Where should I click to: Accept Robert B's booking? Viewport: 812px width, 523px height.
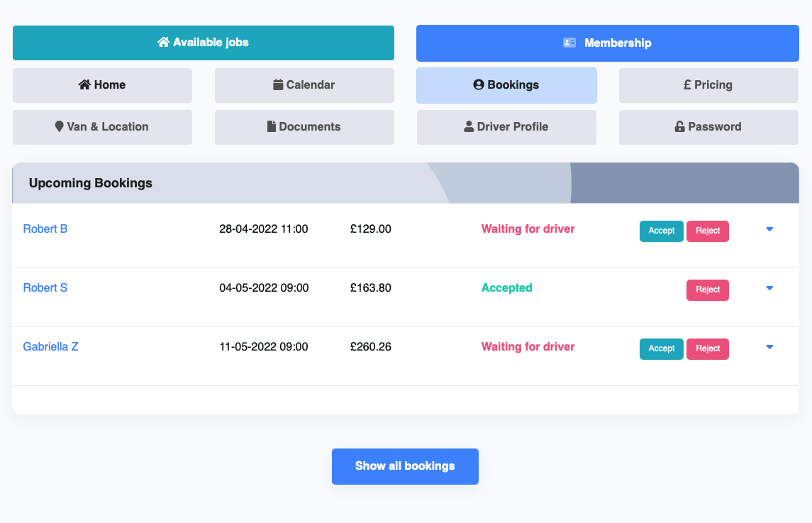661,231
